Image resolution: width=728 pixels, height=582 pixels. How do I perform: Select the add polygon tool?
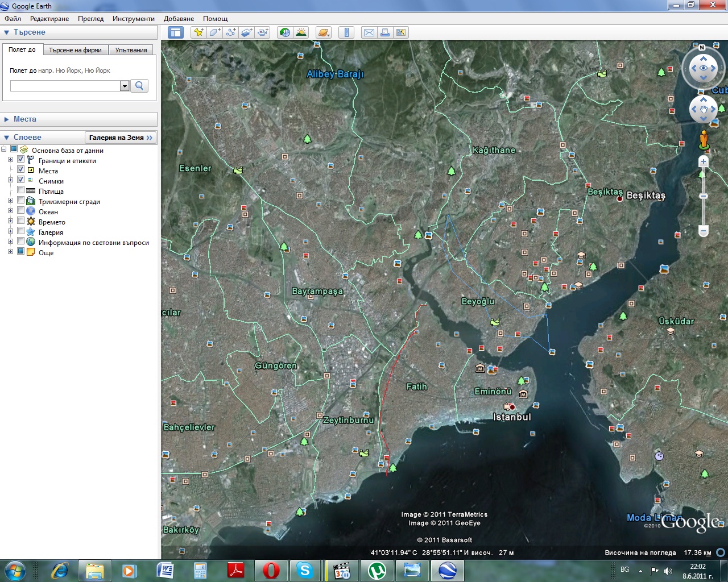(x=214, y=32)
